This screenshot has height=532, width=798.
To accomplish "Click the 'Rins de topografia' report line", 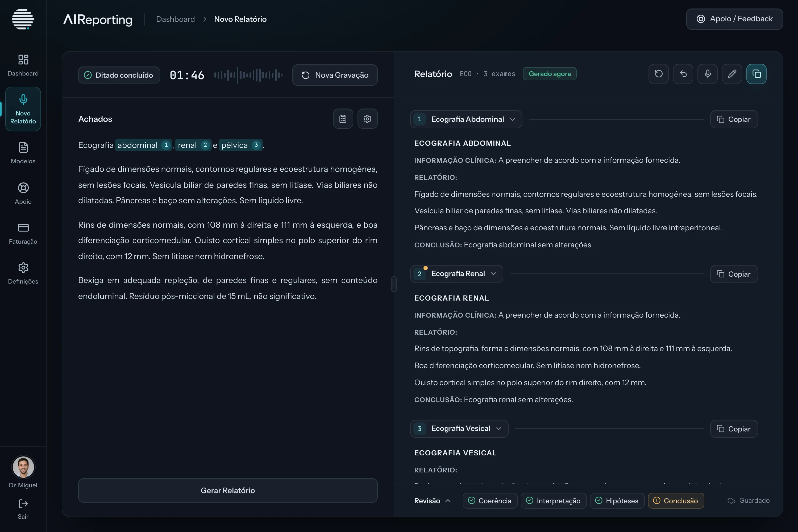I will click(573, 348).
